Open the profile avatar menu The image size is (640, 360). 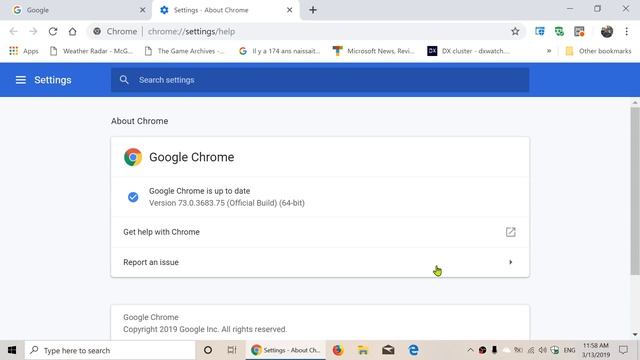607,31
